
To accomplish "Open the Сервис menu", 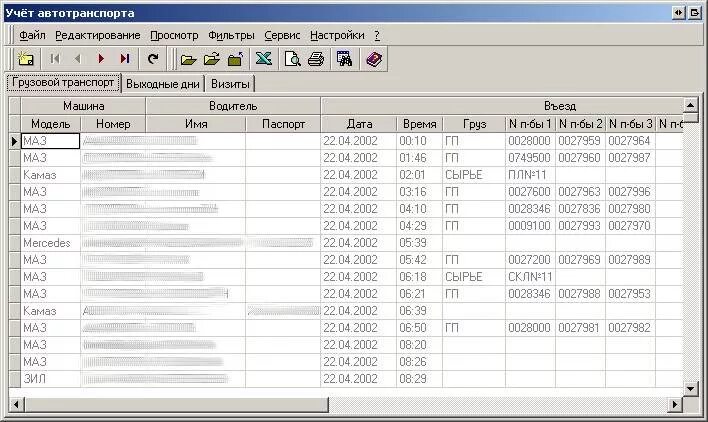I will [282, 35].
